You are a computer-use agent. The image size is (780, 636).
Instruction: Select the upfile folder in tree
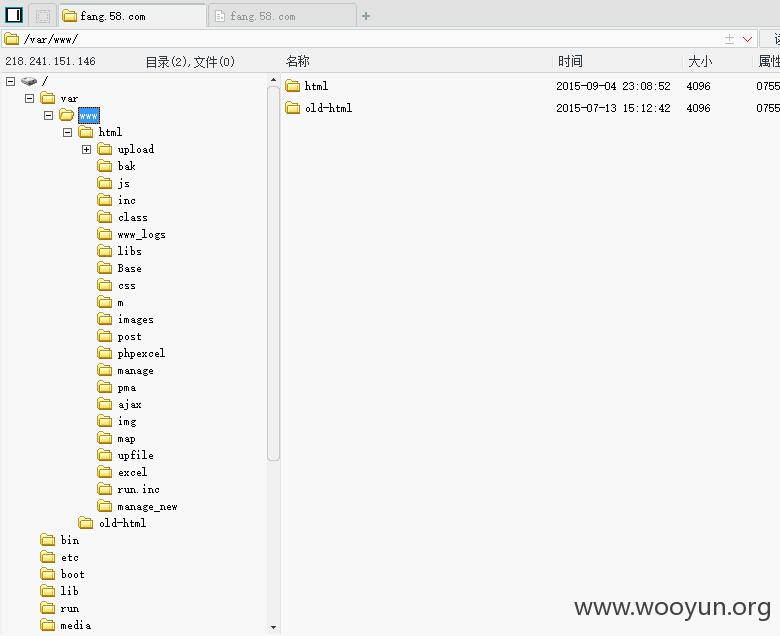coord(135,455)
